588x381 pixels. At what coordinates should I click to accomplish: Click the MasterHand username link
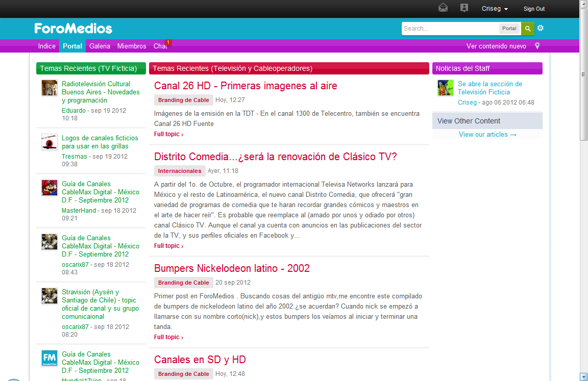click(x=79, y=211)
